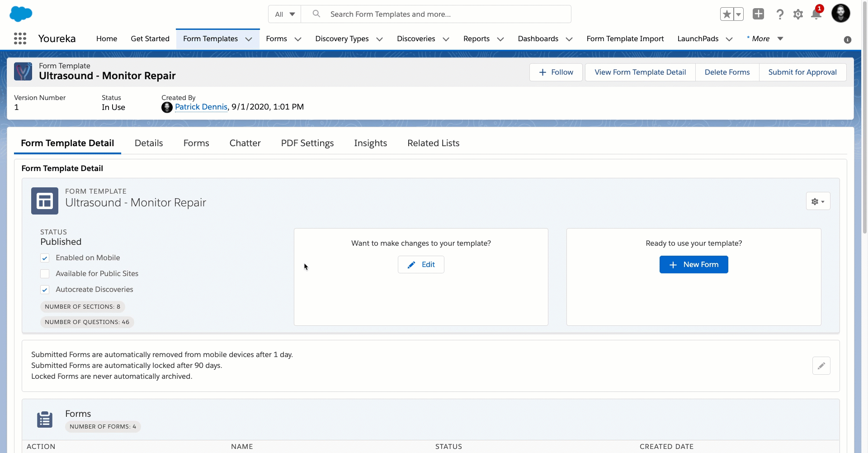This screenshot has width=868, height=453.
Task: Click the Number of Sections: 8 badge
Action: (83, 307)
